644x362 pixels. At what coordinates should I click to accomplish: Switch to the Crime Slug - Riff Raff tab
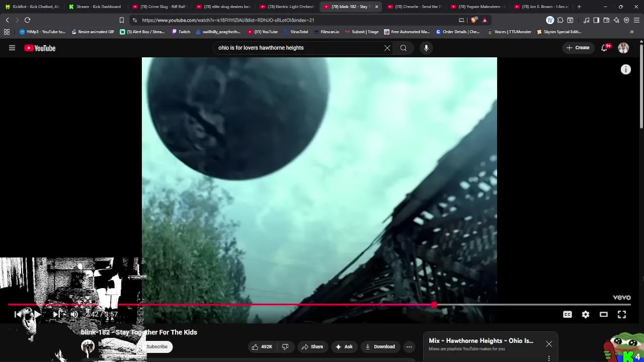(x=159, y=7)
